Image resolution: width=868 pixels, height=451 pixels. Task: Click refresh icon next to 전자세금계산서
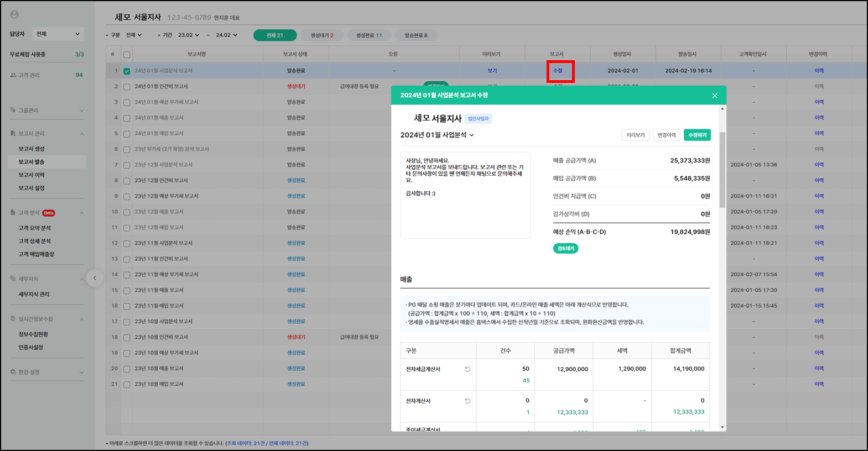(467, 369)
